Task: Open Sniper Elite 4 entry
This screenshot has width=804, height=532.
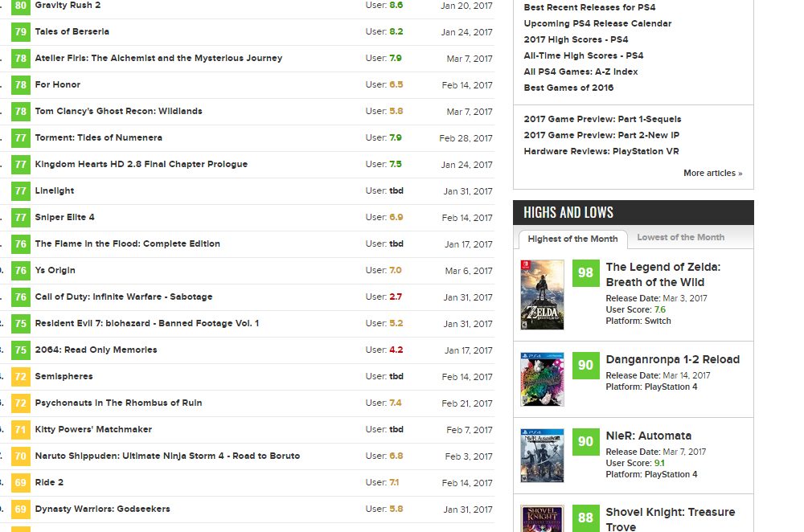Action: pyautogui.click(x=64, y=217)
